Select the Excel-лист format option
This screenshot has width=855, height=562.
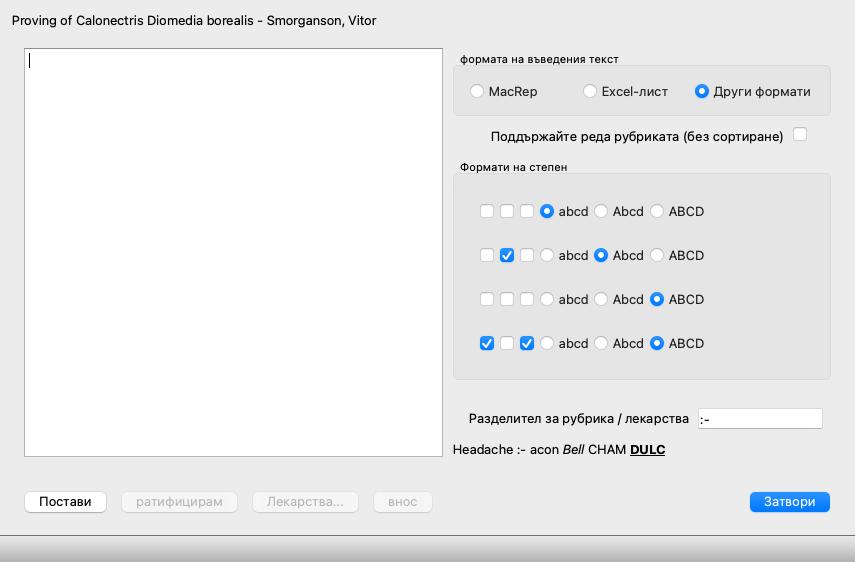point(590,91)
